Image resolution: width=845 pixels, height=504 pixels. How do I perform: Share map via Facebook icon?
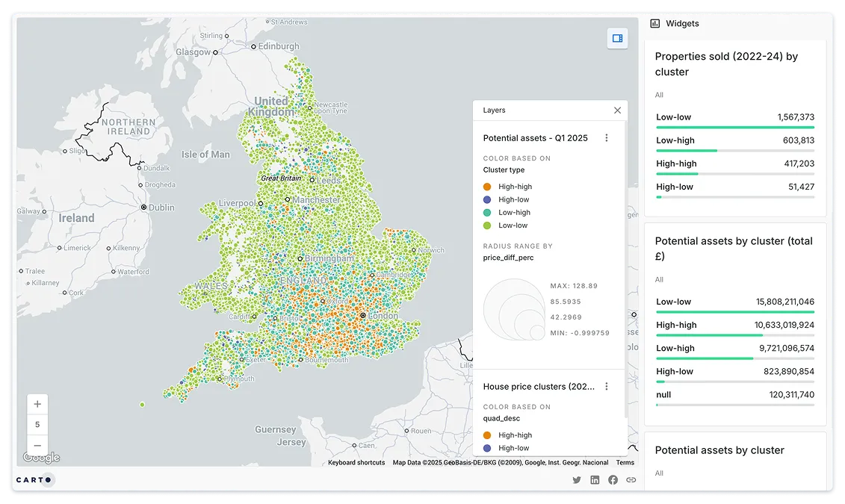(613, 480)
